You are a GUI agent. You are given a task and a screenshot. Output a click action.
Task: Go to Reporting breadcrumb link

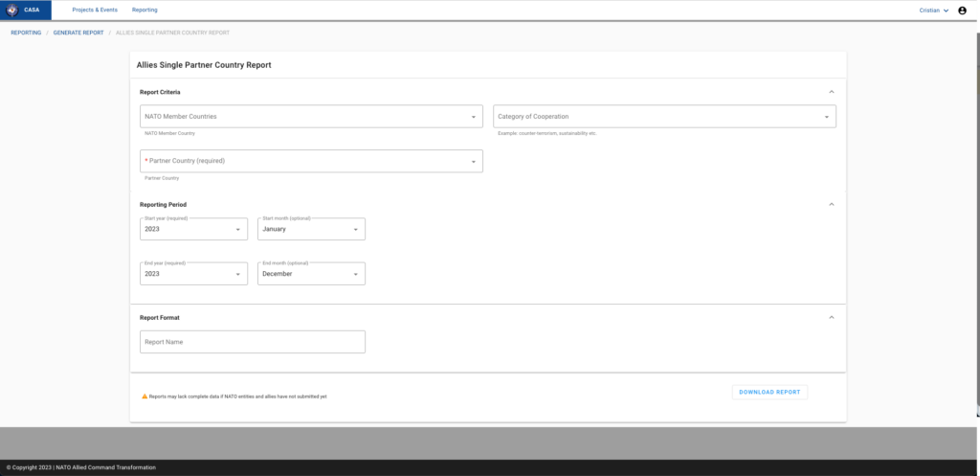point(26,33)
